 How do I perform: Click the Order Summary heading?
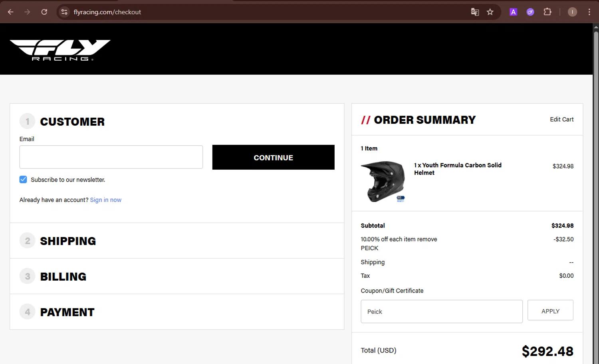point(425,120)
